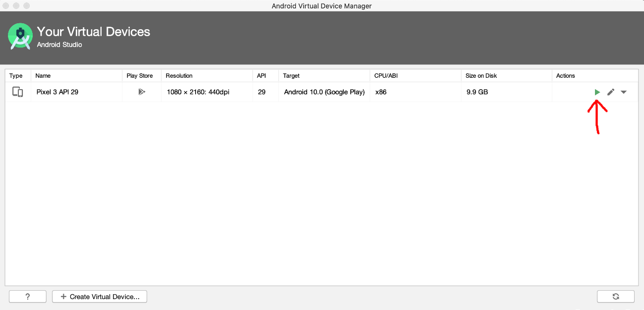This screenshot has height=310, width=644.
Task: Launch the Pixel 3 API 29 emulator
Action: [x=597, y=92]
